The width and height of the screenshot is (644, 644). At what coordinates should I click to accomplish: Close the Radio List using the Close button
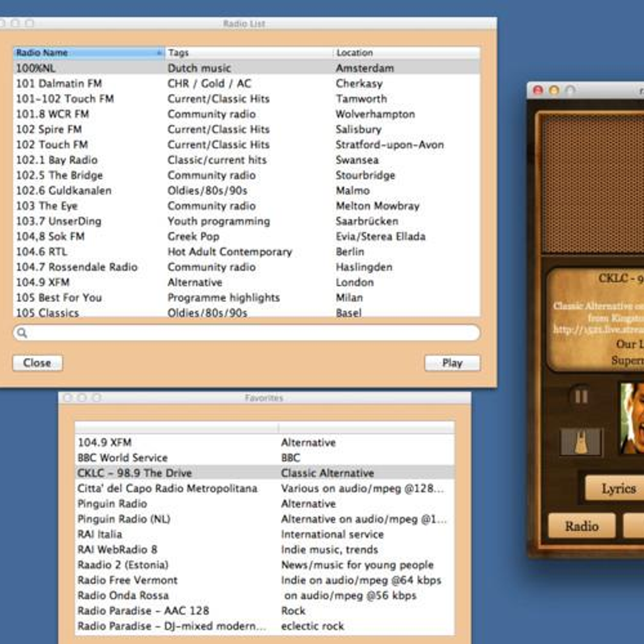[x=37, y=363]
